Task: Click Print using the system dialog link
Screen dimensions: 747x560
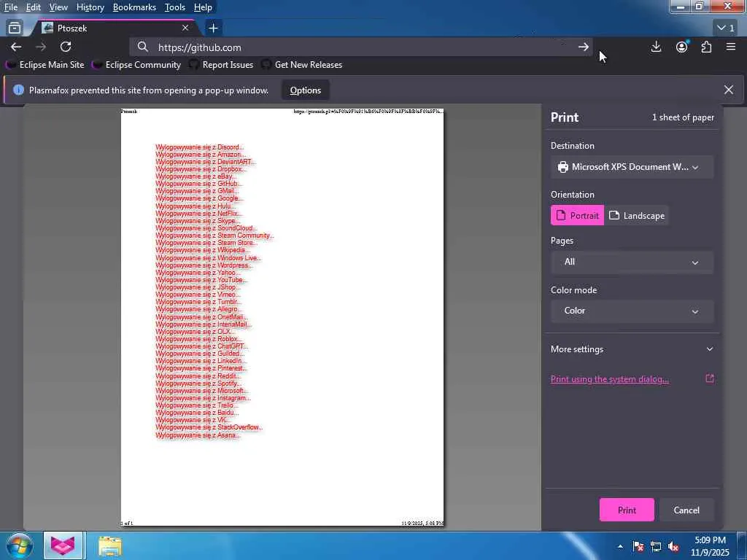Action: pos(609,379)
